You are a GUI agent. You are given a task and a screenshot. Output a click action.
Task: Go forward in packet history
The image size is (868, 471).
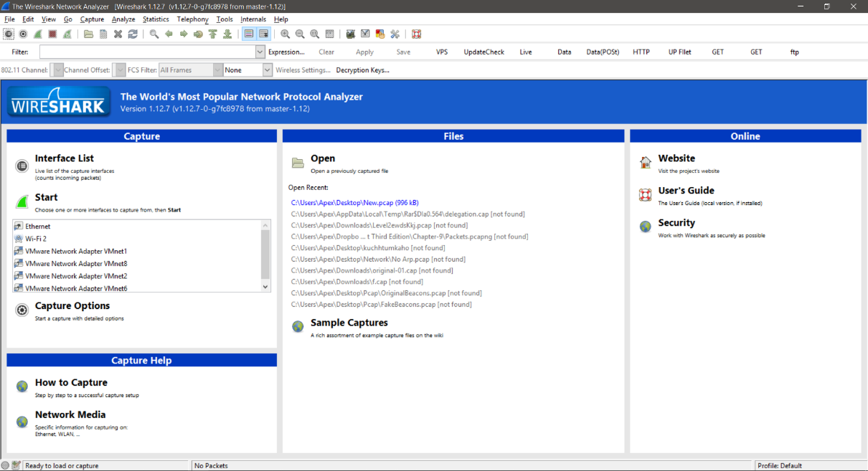pyautogui.click(x=184, y=34)
